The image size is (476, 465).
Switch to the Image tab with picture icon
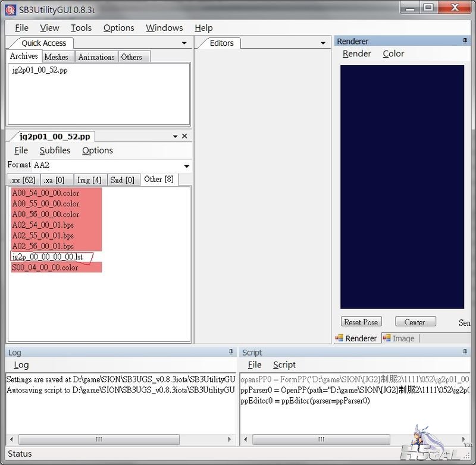coord(399,338)
